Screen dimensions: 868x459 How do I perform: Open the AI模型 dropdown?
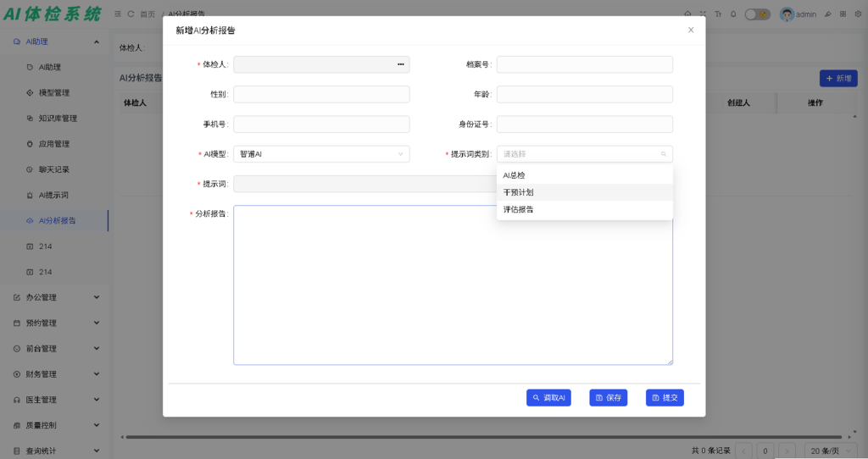[321, 154]
